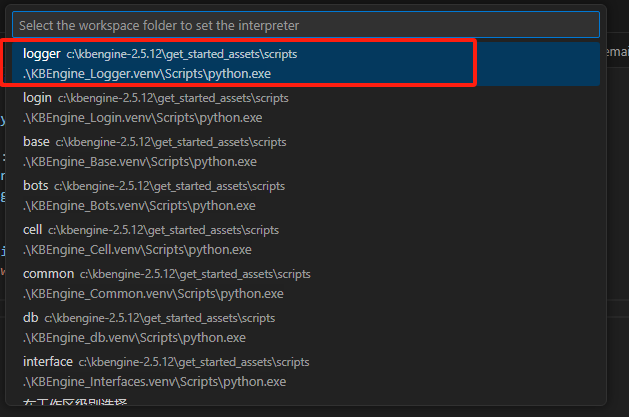
Task: Click the KBEngine_Bots.venv python.exe path
Action: pyautogui.click(x=139, y=206)
